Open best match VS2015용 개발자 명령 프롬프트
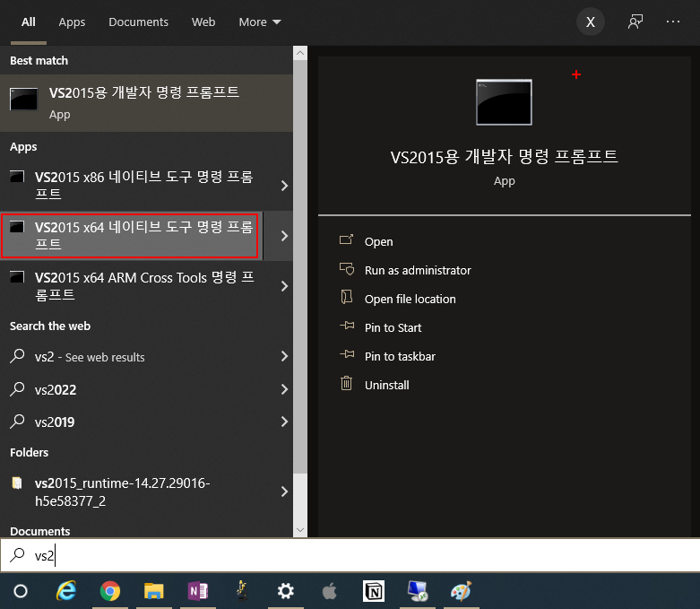 click(146, 103)
